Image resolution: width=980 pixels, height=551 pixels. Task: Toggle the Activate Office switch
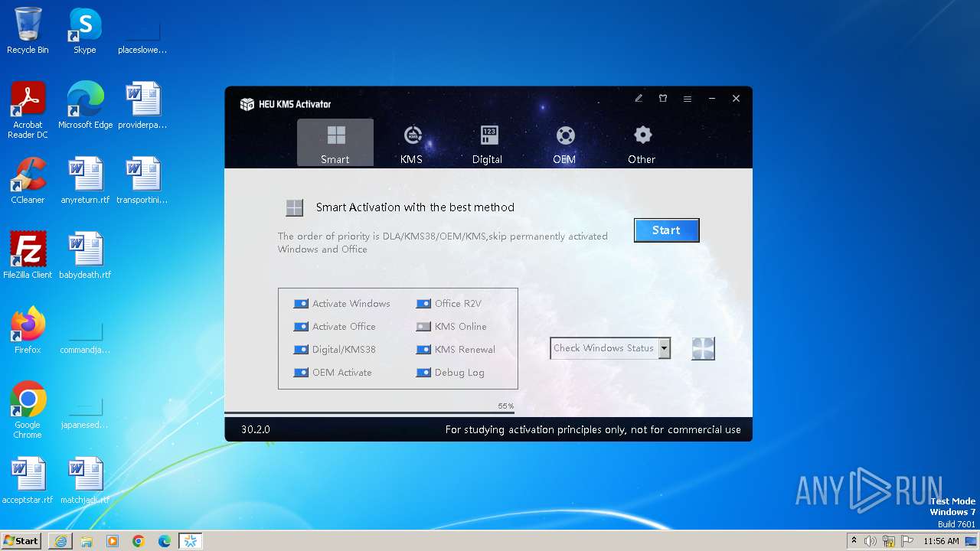(x=301, y=327)
